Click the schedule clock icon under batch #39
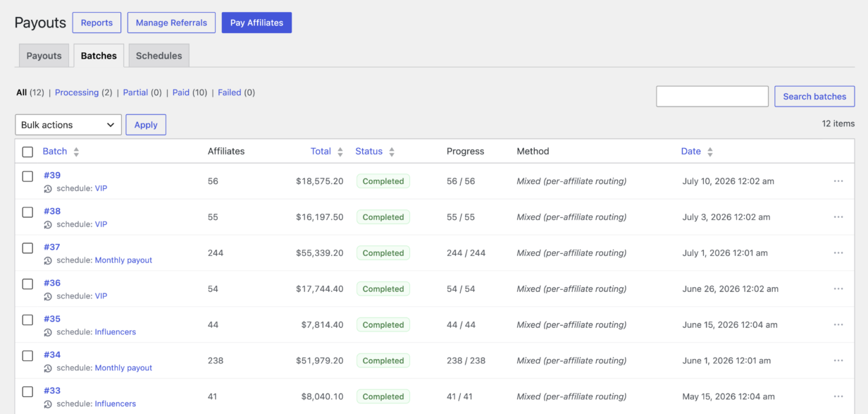This screenshot has width=868, height=414. (48, 189)
